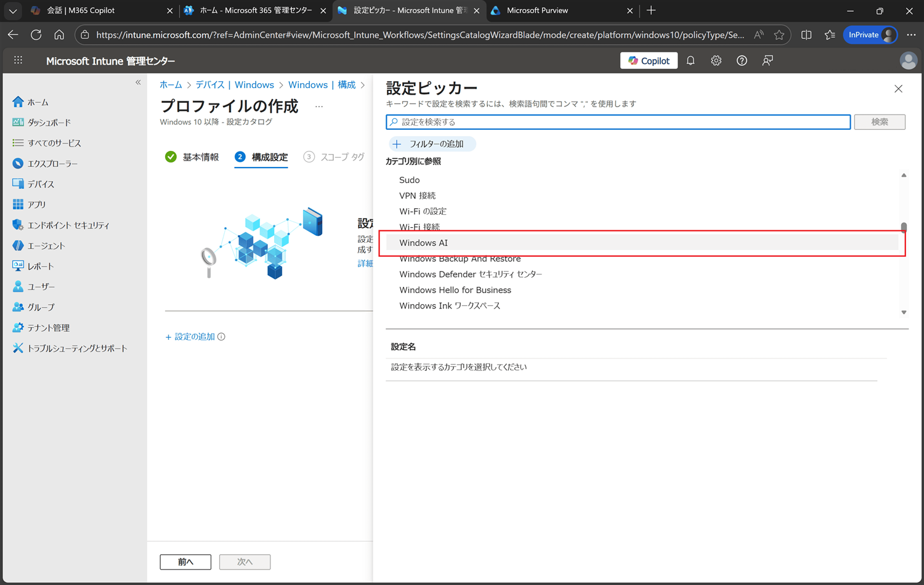
Task: Open a new browser tab
Action: tap(651, 10)
